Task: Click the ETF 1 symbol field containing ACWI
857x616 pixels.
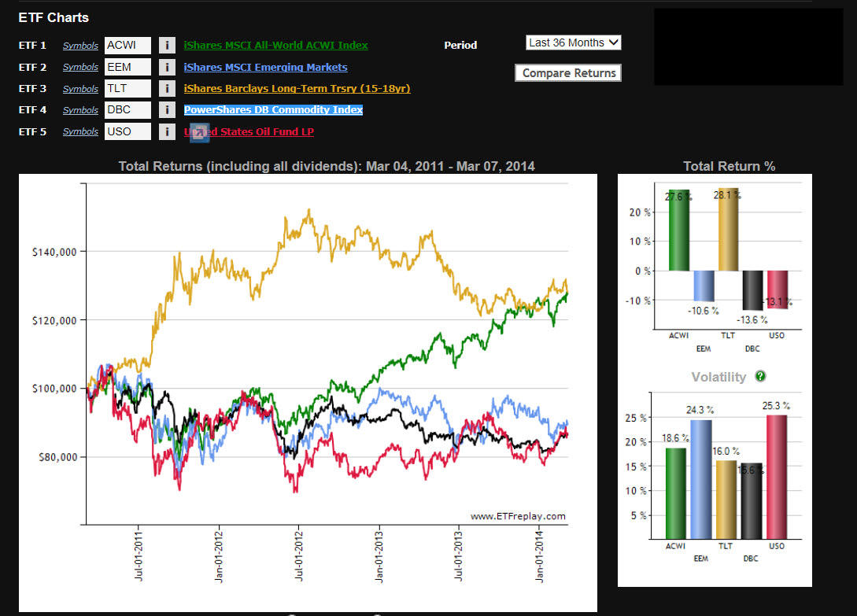Action: coord(127,46)
